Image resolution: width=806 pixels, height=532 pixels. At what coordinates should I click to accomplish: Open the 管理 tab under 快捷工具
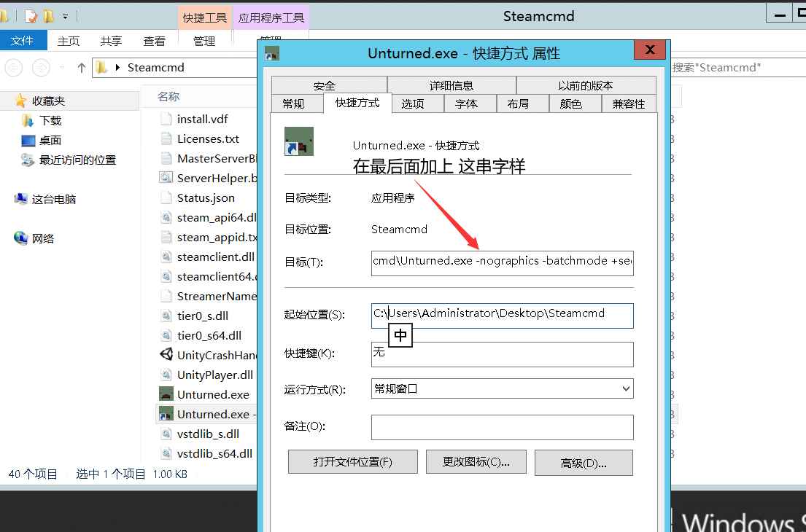(204, 41)
